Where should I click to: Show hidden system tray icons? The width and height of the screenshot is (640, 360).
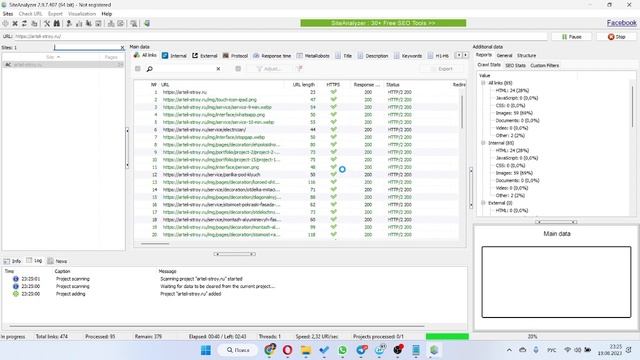(509, 350)
